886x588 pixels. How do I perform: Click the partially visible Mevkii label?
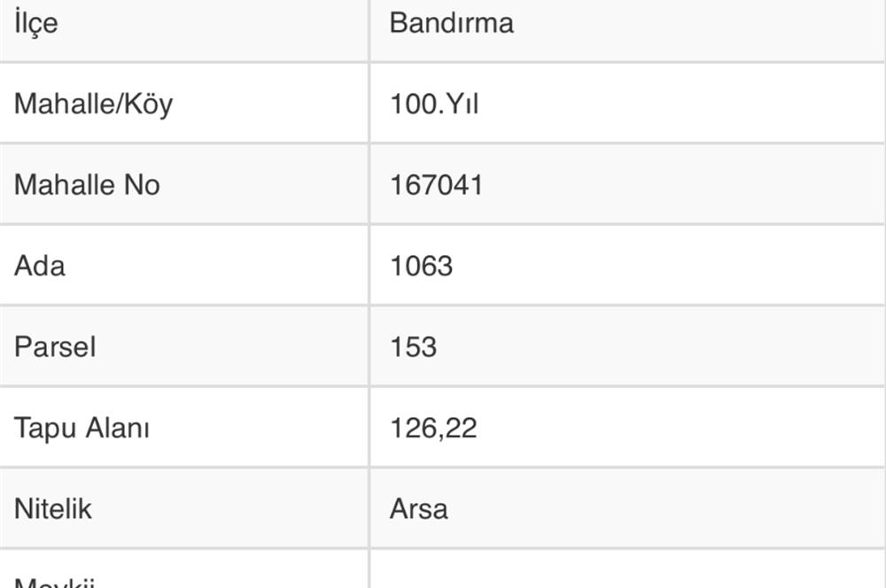(x=54, y=582)
